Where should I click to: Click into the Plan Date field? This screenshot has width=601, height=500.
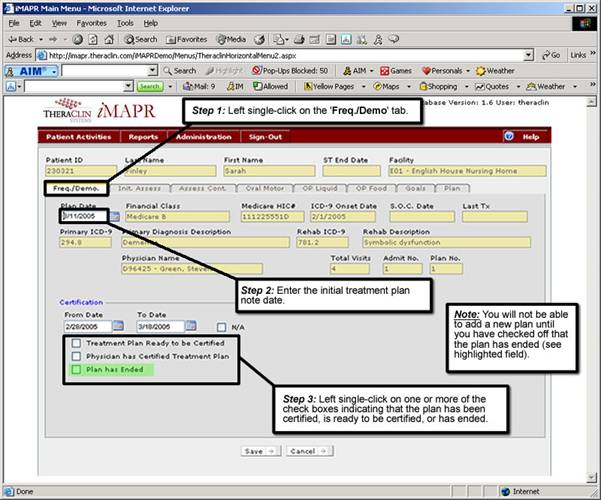(84, 216)
